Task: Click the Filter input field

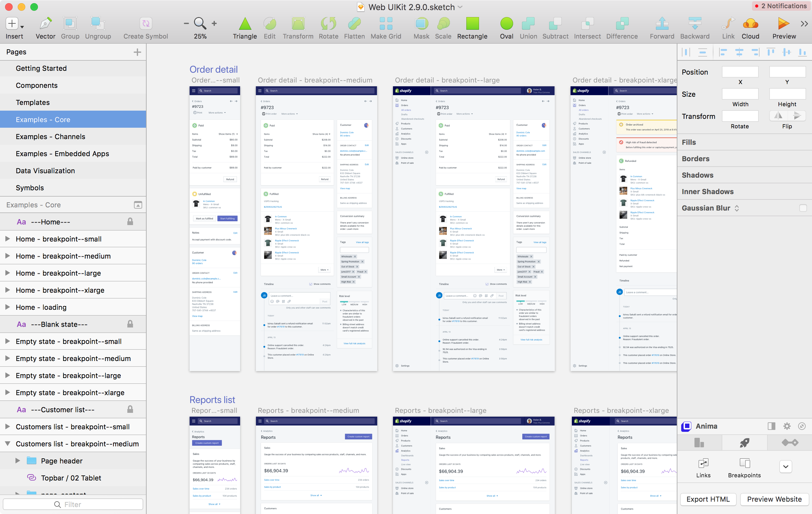Action: tap(73, 504)
